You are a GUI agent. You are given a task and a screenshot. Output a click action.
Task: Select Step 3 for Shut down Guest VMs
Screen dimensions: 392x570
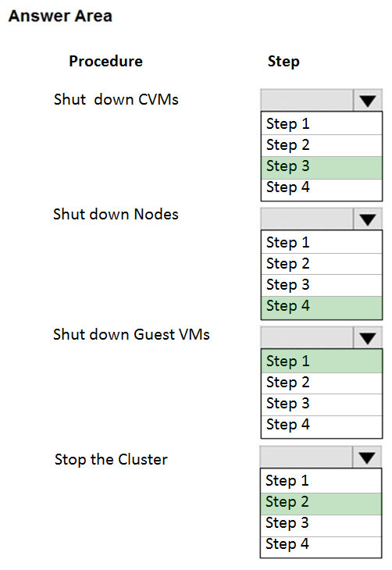click(322, 404)
